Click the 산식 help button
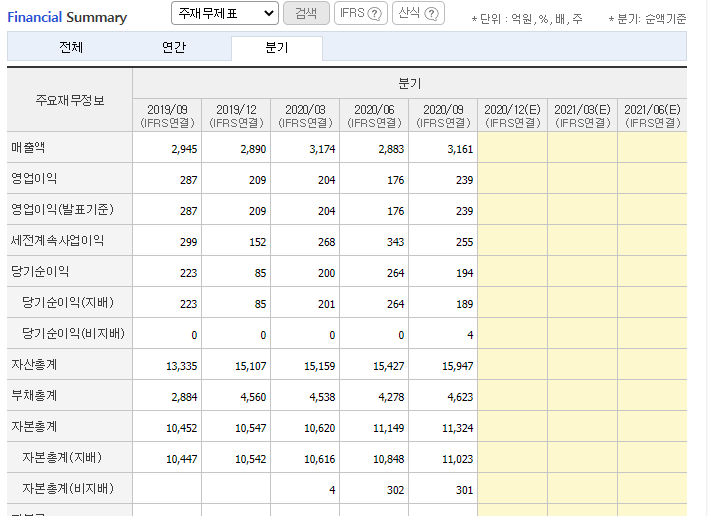Image resolution: width=708 pixels, height=516 pixels. (418, 13)
